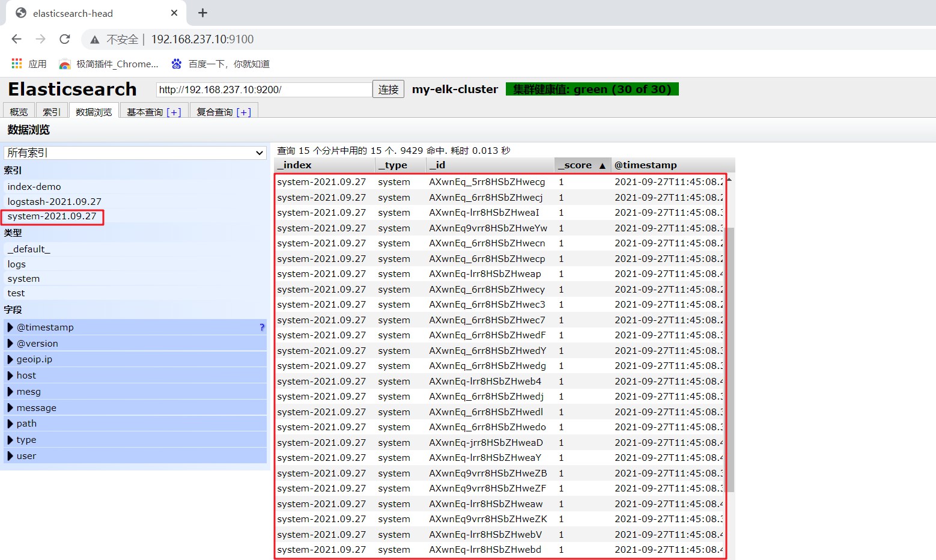Open the 所有索引 index dropdown
This screenshot has width=936, height=560.
[x=135, y=153]
